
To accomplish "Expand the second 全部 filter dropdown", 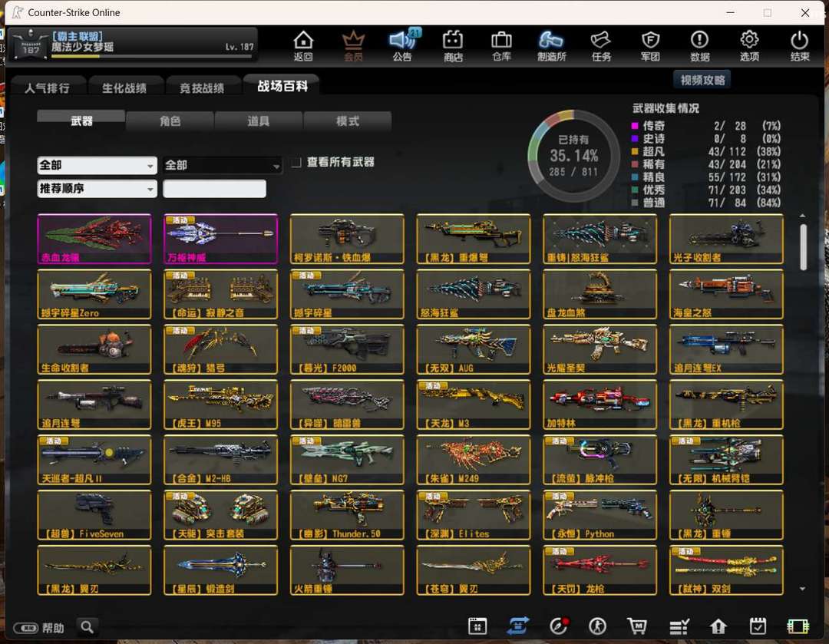I will coord(223,165).
